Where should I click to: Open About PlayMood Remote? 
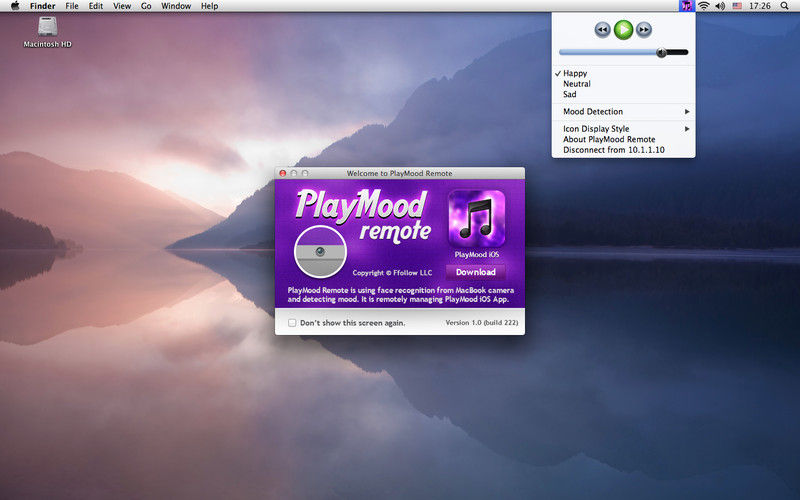[x=623, y=139]
